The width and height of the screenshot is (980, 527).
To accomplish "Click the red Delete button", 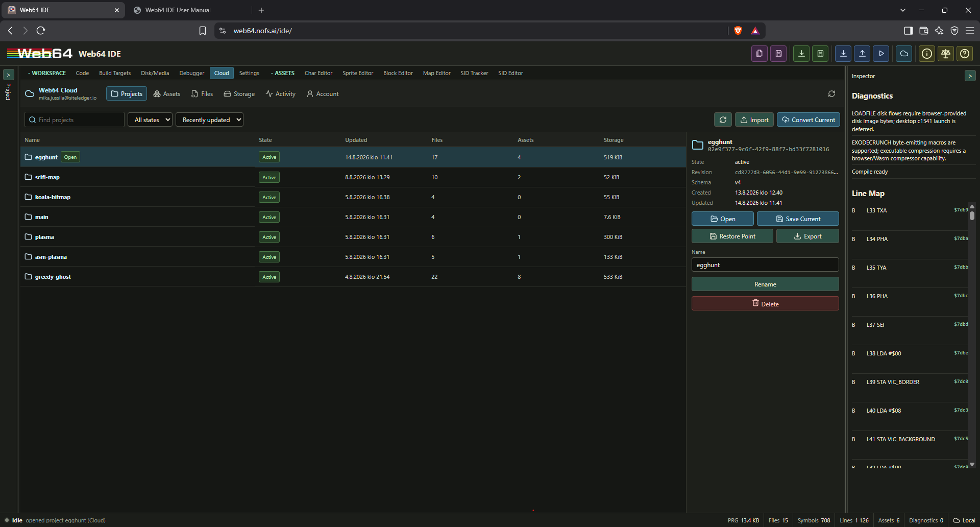I will 765,303.
